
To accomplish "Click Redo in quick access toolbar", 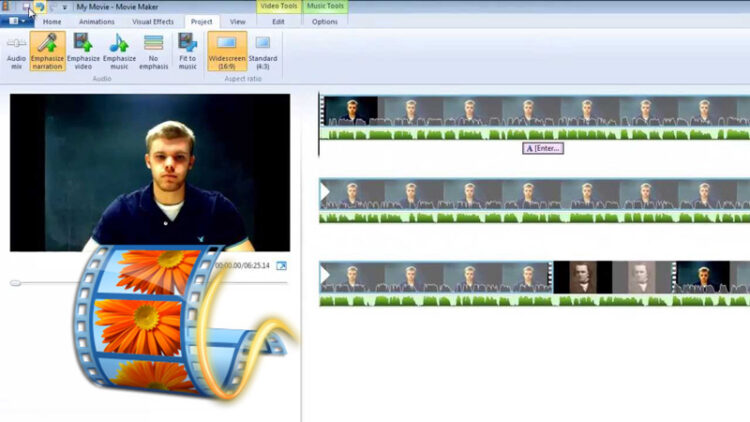I will [x=53, y=7].
